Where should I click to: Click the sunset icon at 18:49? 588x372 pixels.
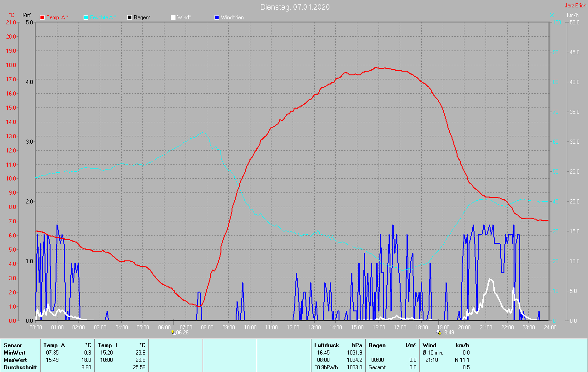point(438,332)
